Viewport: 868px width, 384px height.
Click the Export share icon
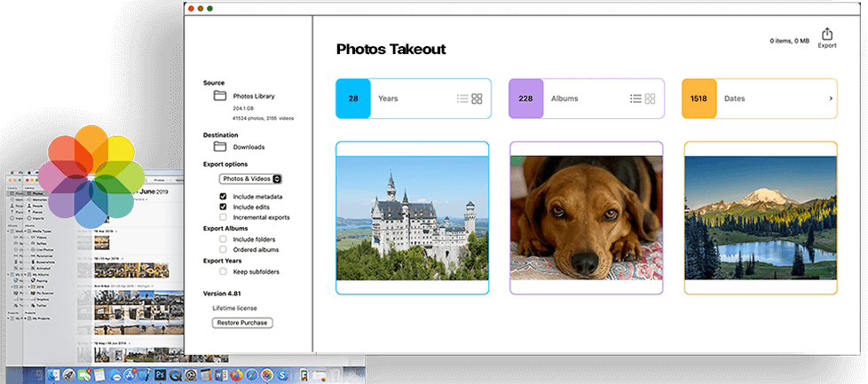click(827, 34)
